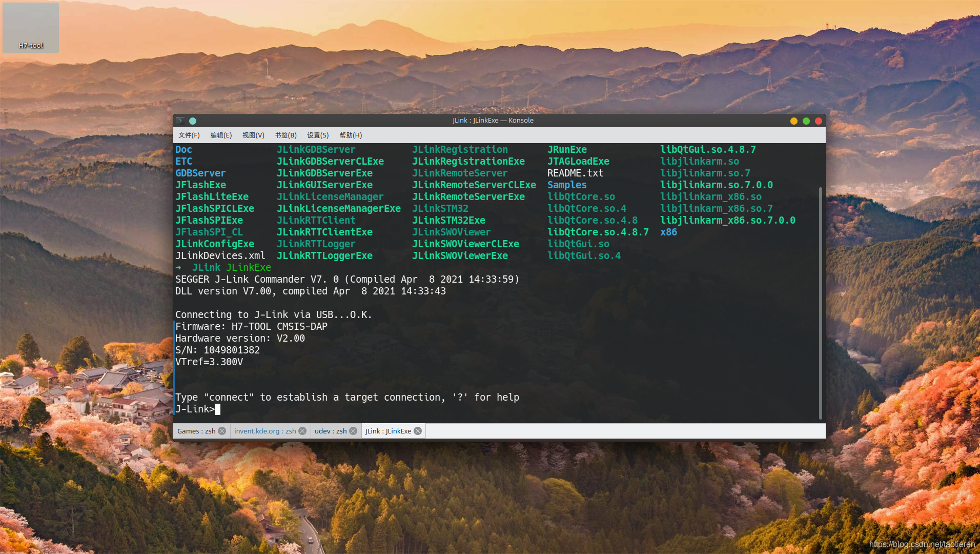Screen dimensions: 980x554
Task: Click JFlashLiteExe in the listing
Action: pos(212,197)
